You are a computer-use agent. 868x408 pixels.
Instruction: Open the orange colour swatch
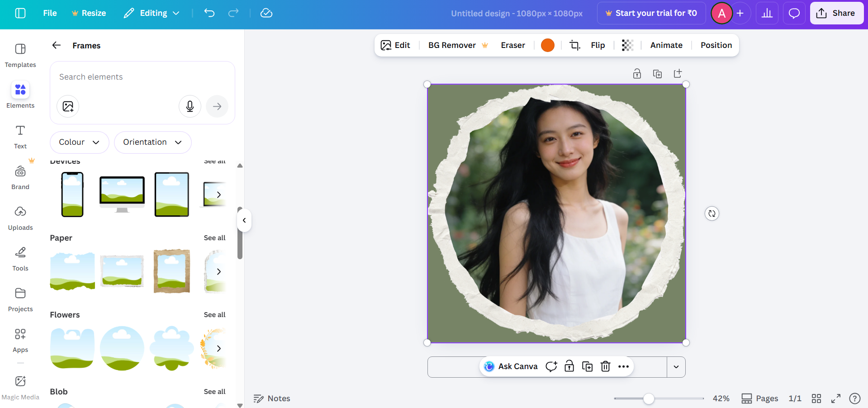(548, 45)
